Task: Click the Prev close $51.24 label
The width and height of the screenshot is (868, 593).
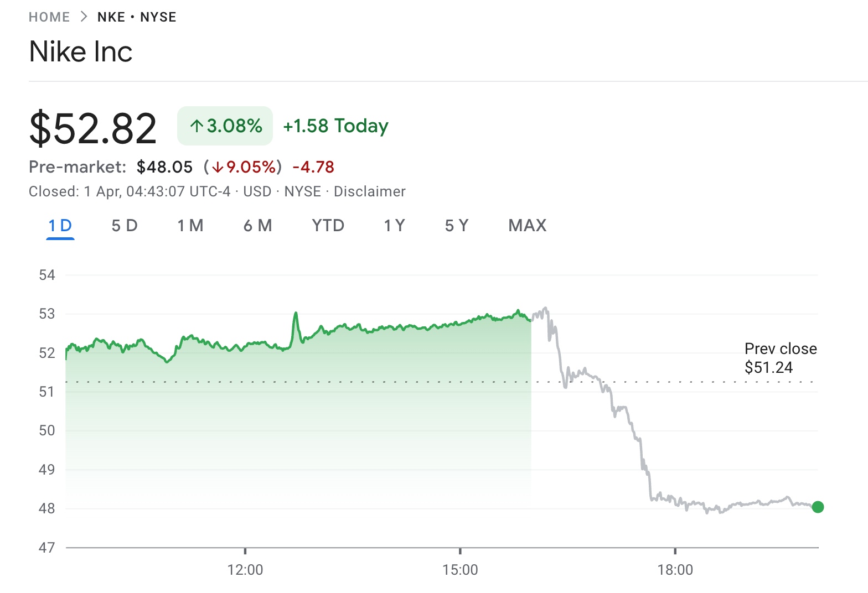Action: point(781,357)
